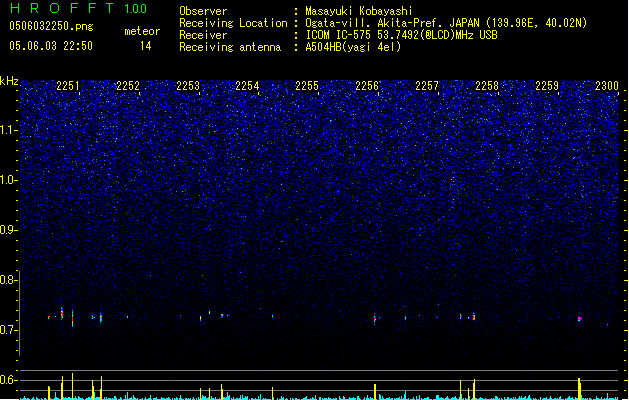Click the meteor count value 14
This screenshot has height=400, width=629.
coord(146,46)
